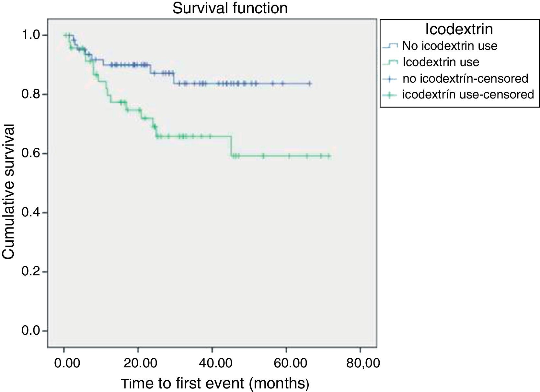Click the green curve's drop near 45 months
540x392 pixels.
tap(231, 146)
